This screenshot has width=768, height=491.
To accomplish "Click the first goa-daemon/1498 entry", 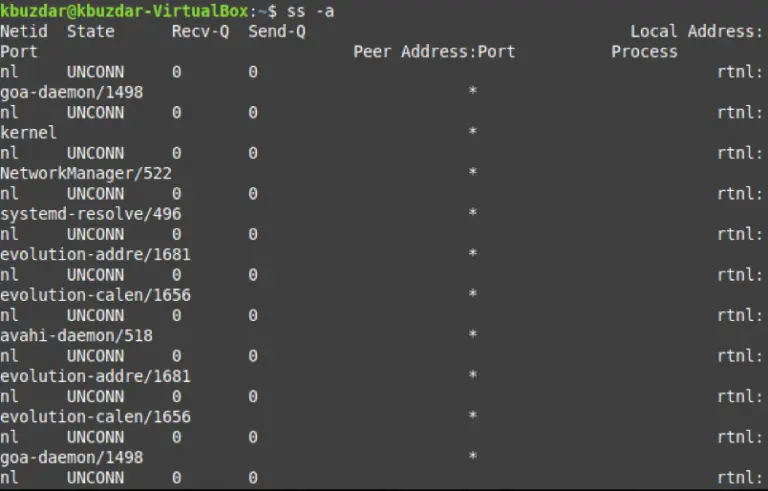I will point(72,92).
